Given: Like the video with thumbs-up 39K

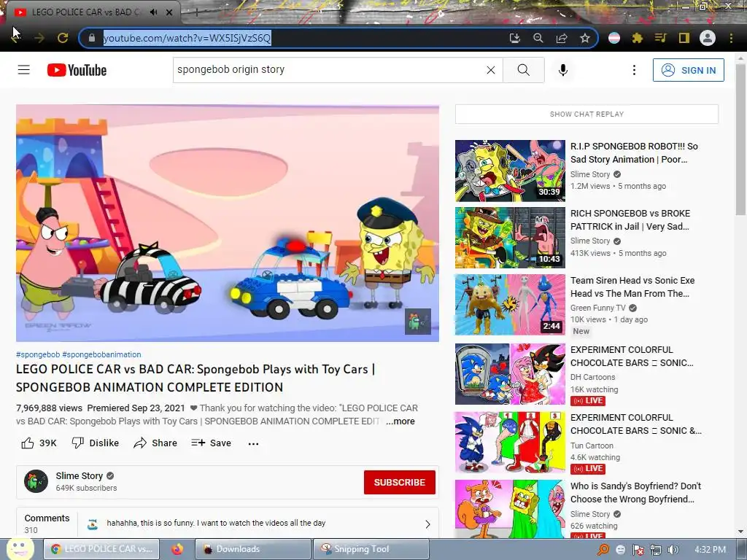Looking at the screenshot, I should tap(39, 443).
